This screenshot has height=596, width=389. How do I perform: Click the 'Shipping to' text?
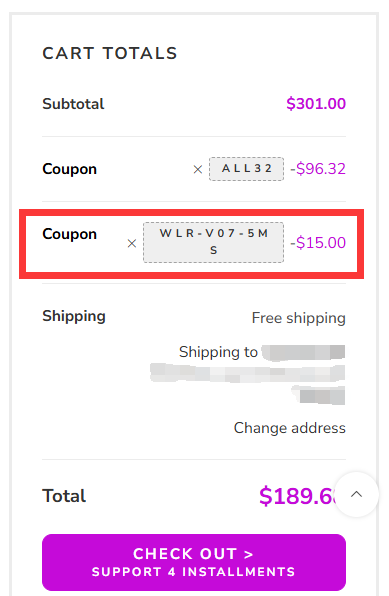(218, 352)
